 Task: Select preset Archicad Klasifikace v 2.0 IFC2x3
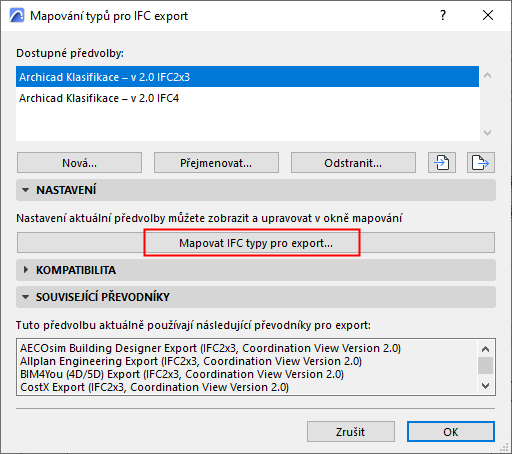[x=247, y=77]
